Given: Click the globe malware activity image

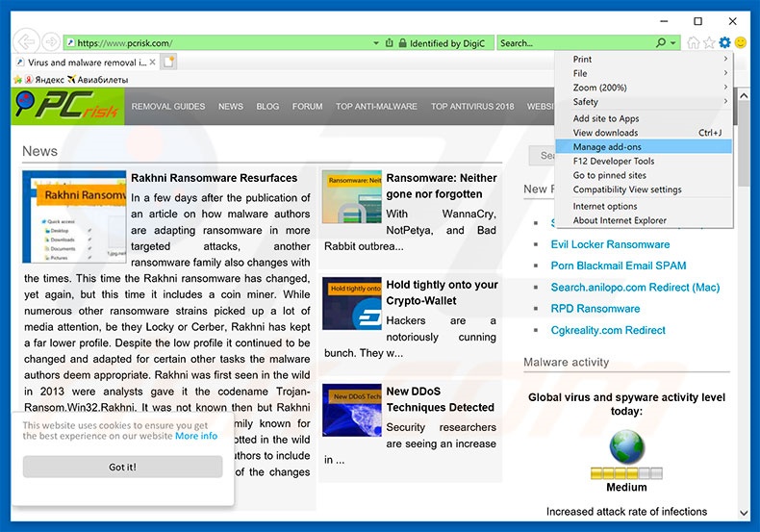Looking at the screenshot, I should coord(626,446).
